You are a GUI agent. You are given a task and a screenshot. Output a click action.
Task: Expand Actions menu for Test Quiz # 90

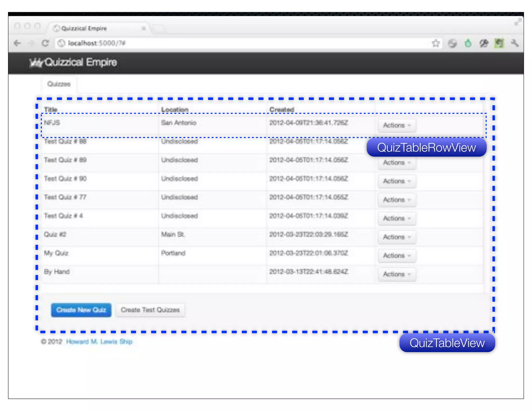pyautogui.click(x=397, y=181)
